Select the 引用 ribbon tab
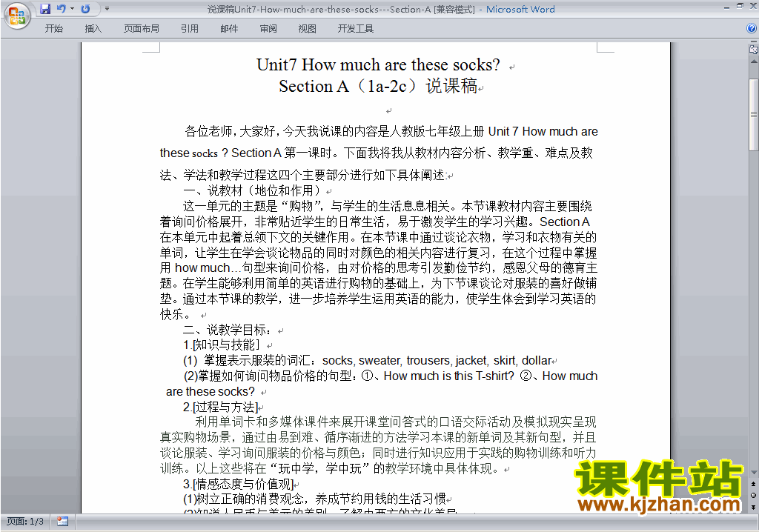Screen dimensions: 759x532 click(190, 29)
